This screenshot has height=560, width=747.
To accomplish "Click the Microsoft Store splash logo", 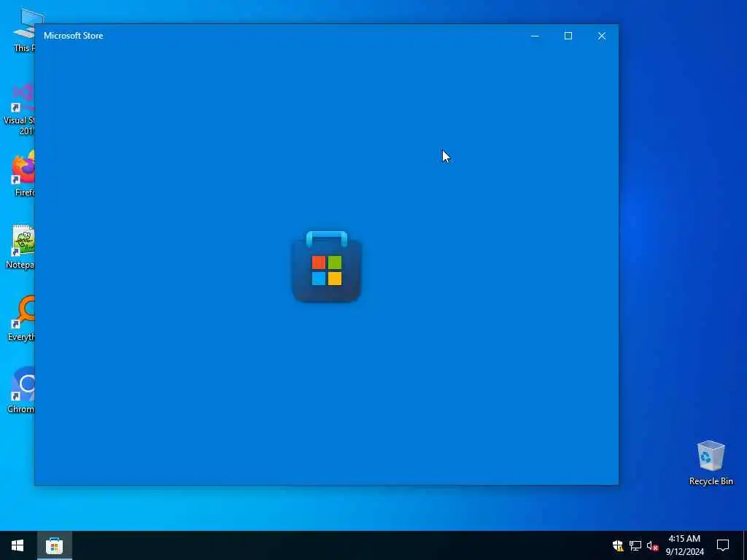I will (327, 267).
